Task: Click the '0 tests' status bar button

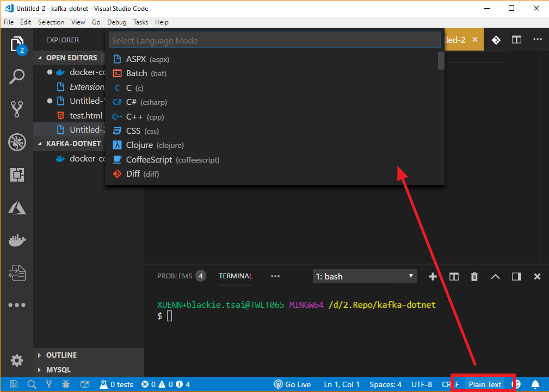Action: pyautogui.click(x=116, y=384)
